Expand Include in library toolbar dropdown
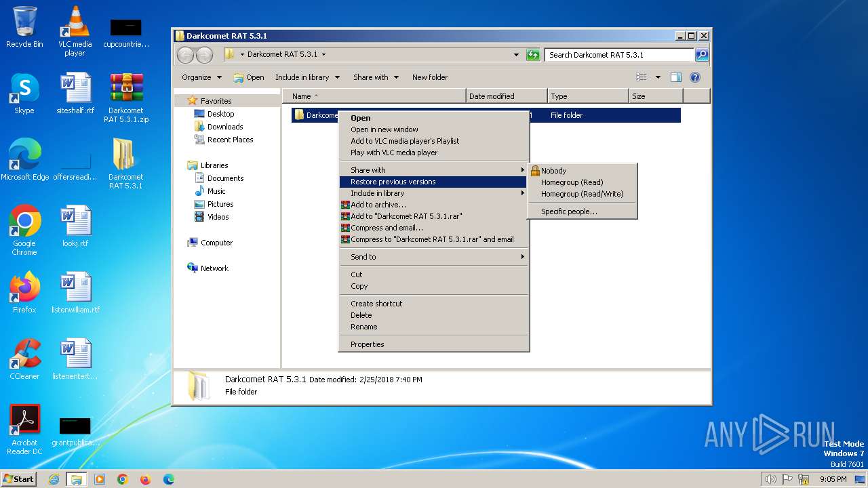 click(x=307, y=77)
